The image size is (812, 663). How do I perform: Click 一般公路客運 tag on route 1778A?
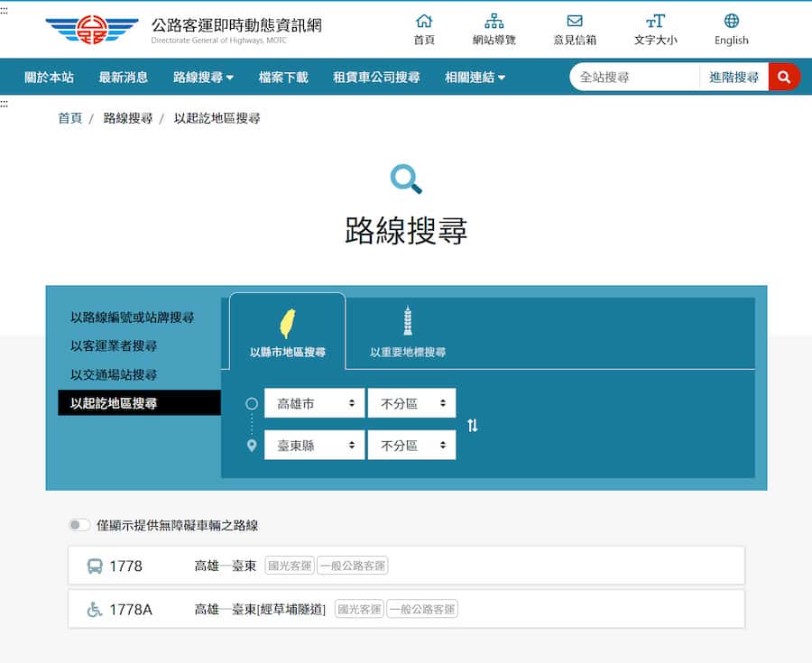click(422, 609)
